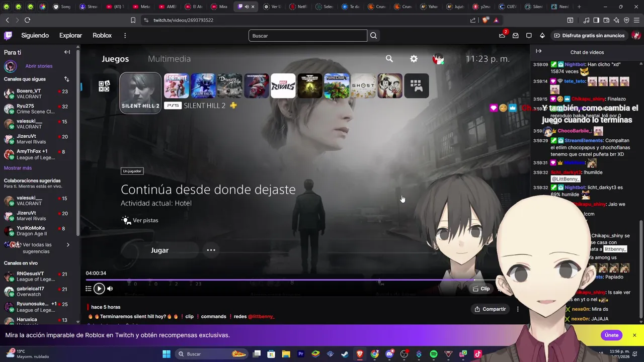Viewport: 644px width, 362px height.
Task: Open Discord from taskbar
Action: (389, 354)
